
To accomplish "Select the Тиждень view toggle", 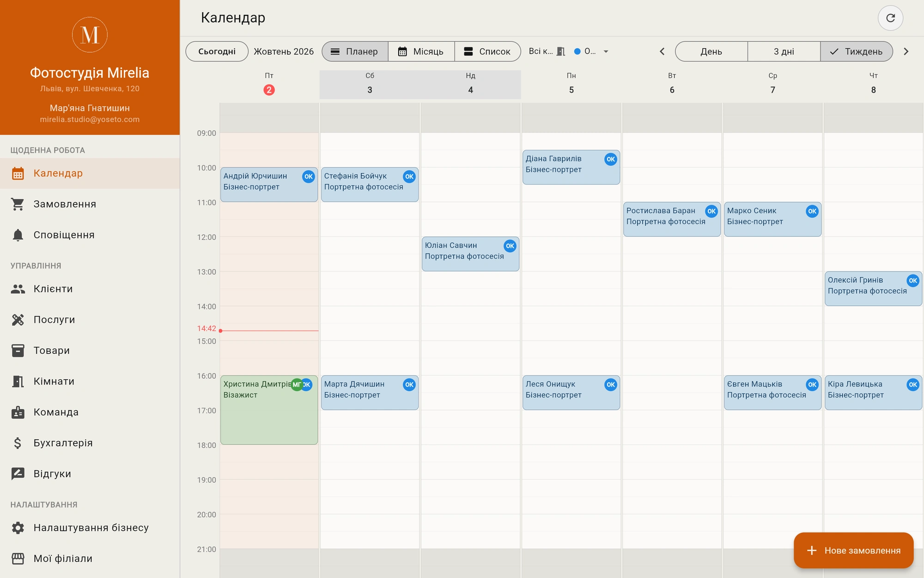I will [x=857, y=51].
